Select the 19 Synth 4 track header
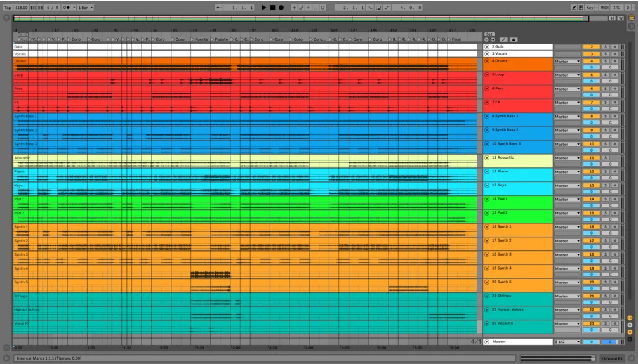This screenshot has height=364, width=638. [x=518, y=271]
